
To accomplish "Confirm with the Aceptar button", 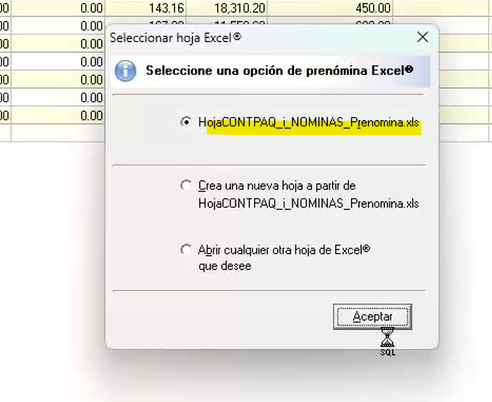I will click(x=372, y=317).
